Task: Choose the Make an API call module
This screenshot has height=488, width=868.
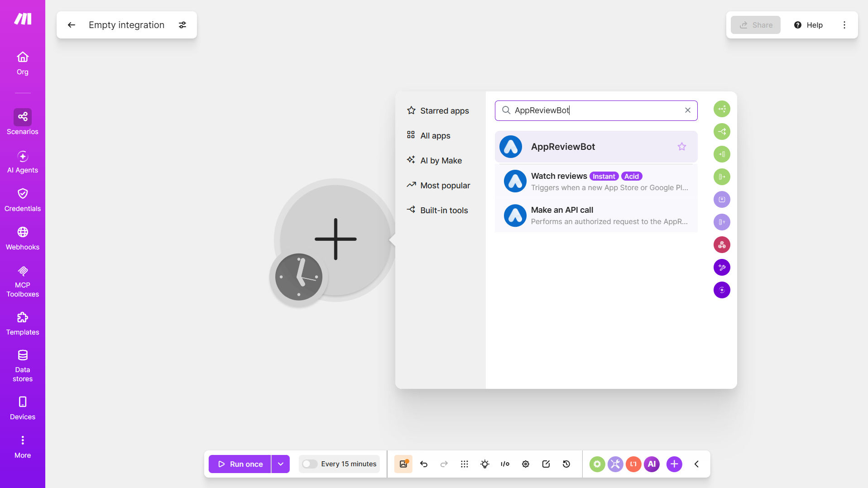Action: (x=596, y=215)
